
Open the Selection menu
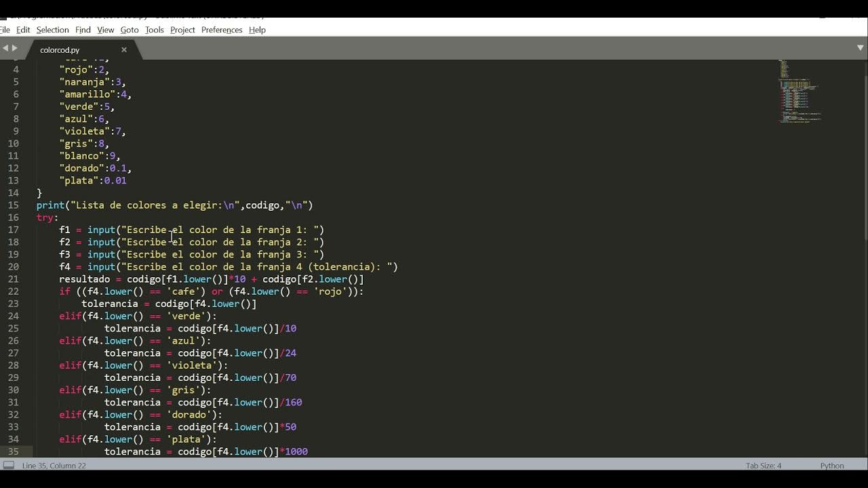[52, 30]
